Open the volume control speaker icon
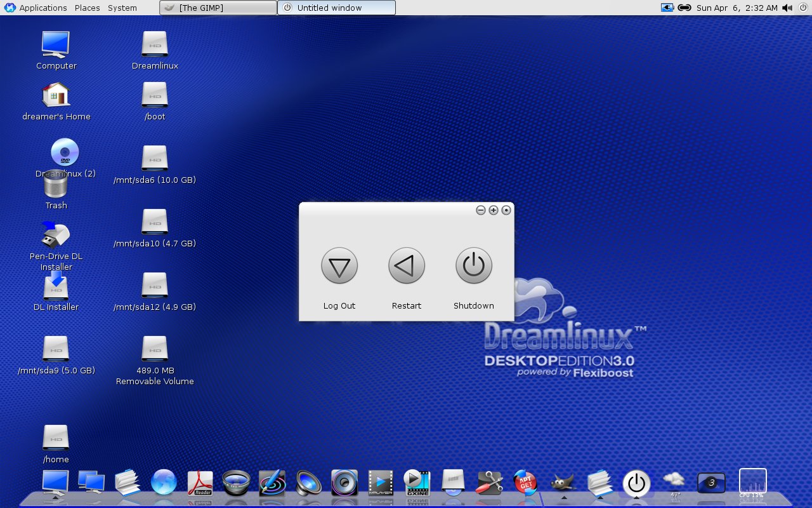Image resolution: width=812 pixels, height=508 pixels. click(787, 8)
